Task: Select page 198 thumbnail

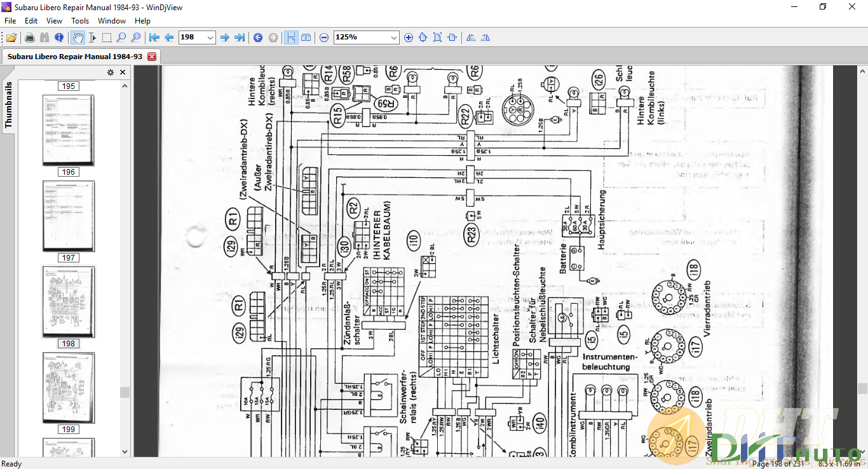Action: 69,302
